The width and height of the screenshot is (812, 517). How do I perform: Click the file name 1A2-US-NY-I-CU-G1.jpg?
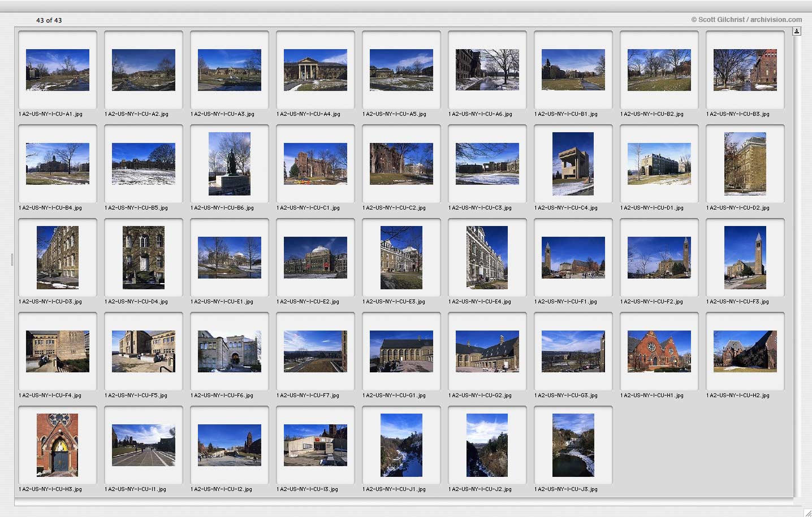click(x=394, y=396)
